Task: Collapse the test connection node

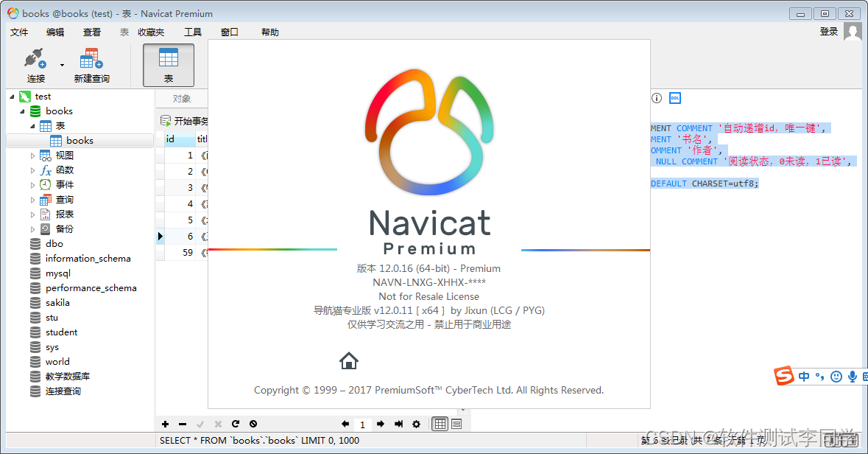Action: click(x=13, y=97)
